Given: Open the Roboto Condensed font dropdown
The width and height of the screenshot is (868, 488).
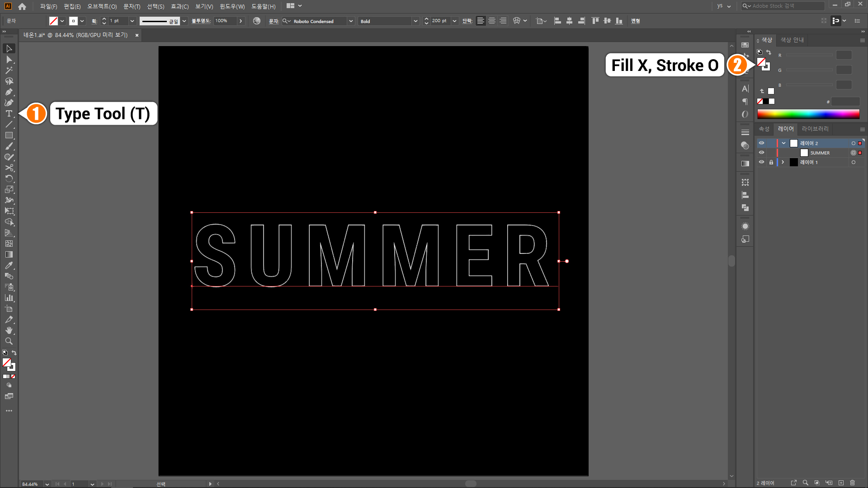Looking at the screenshot, I should tap(351, 21).
